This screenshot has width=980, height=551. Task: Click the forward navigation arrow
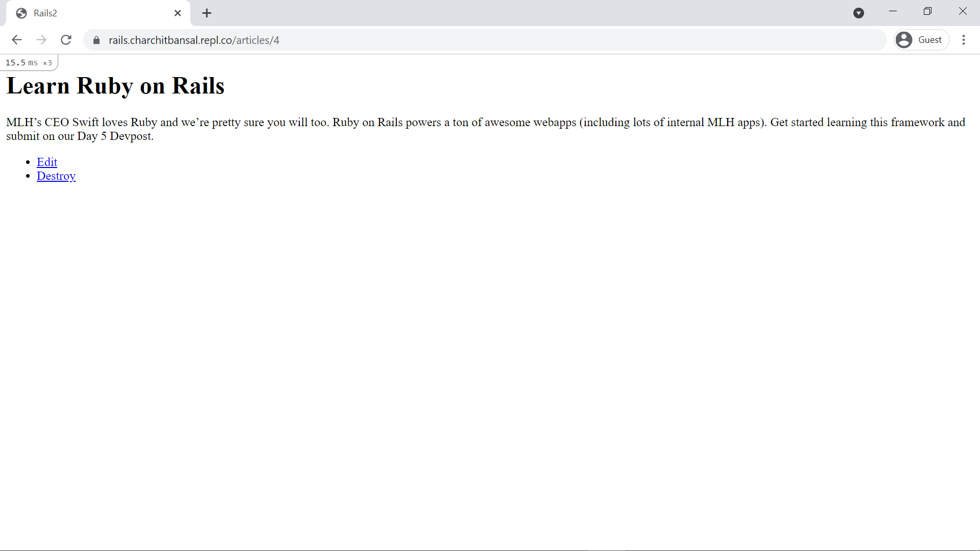click(41, 40)
